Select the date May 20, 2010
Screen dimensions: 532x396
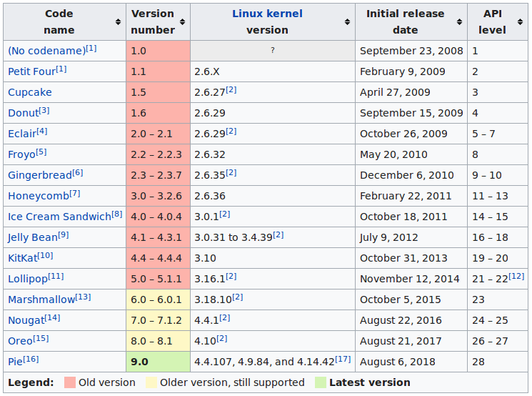point(411,154)
